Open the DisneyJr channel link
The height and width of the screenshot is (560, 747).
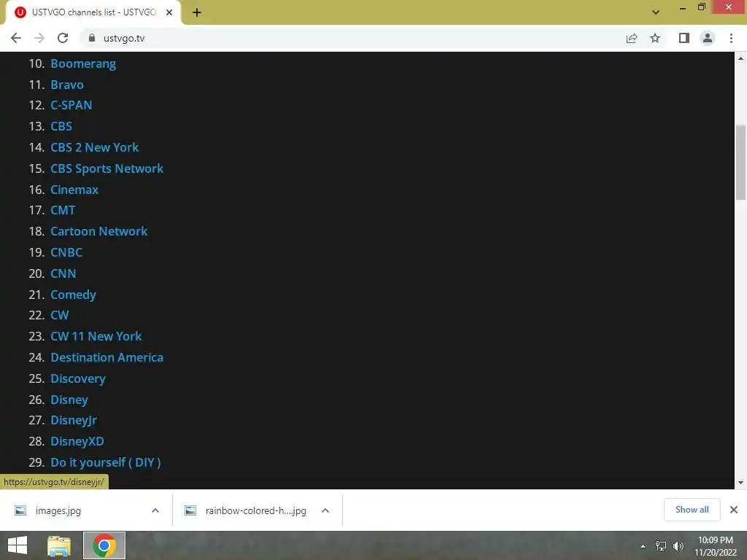(74, 420)
